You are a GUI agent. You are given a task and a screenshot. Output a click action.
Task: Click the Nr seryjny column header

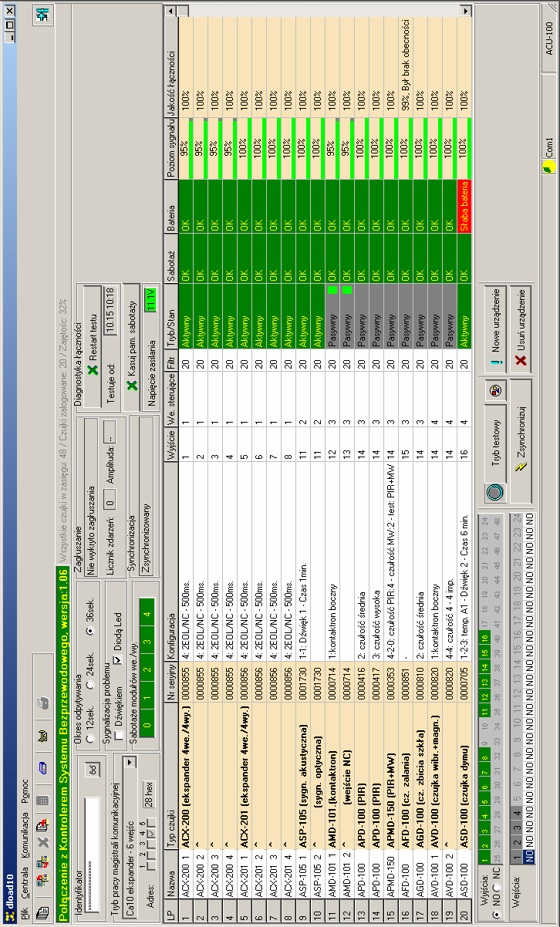pyautogui.click(x=171, y=681)
